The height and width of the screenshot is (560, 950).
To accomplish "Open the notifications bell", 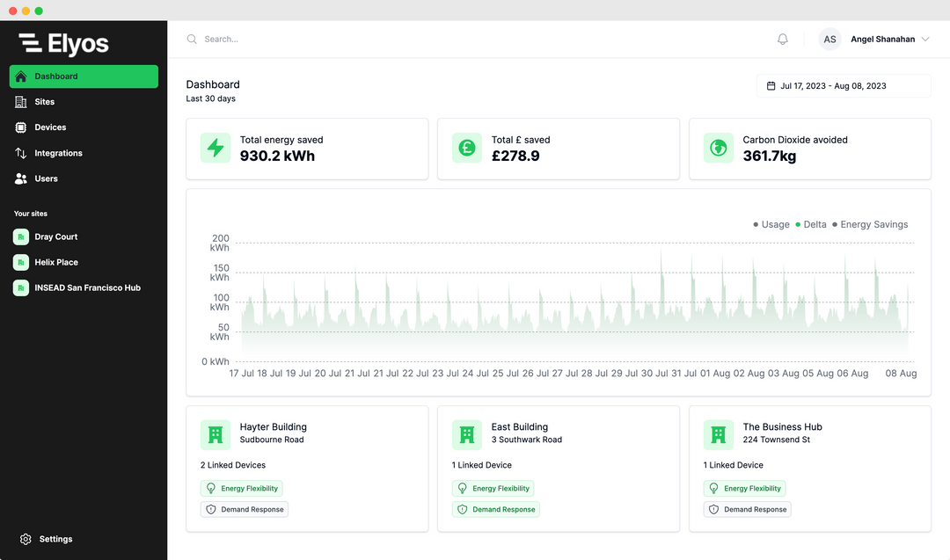I will [x=782, y=39].
